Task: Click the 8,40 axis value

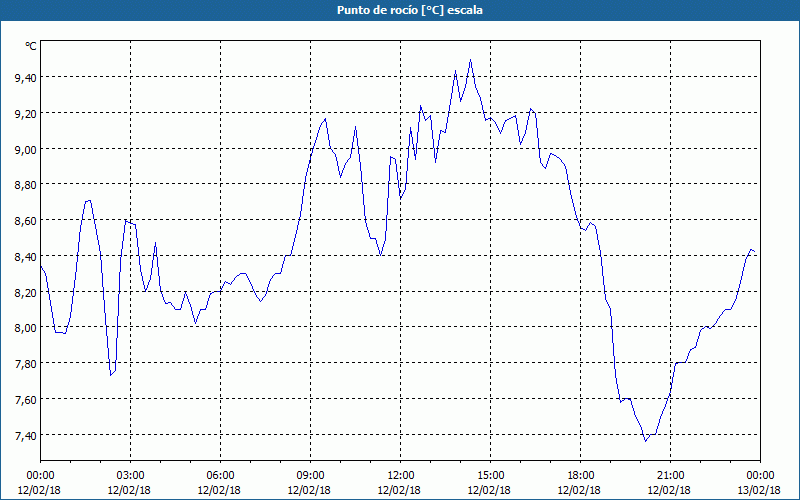Action: click(25, 256)
